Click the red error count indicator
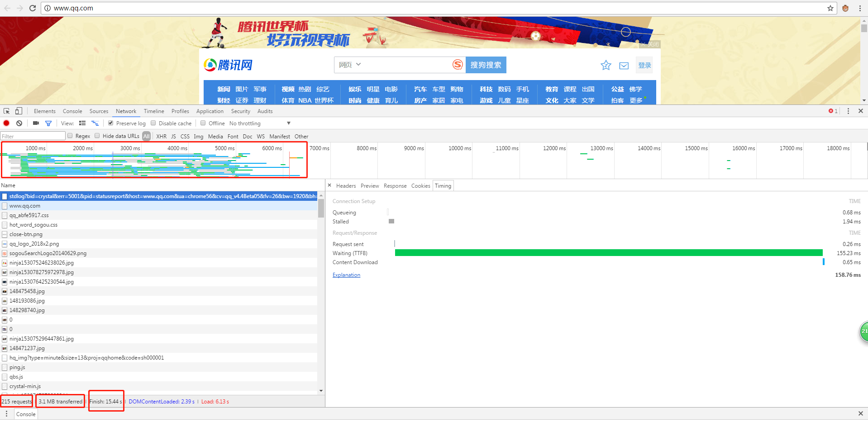The width and height of the screenshot is (868, 422). click(833, 111)
